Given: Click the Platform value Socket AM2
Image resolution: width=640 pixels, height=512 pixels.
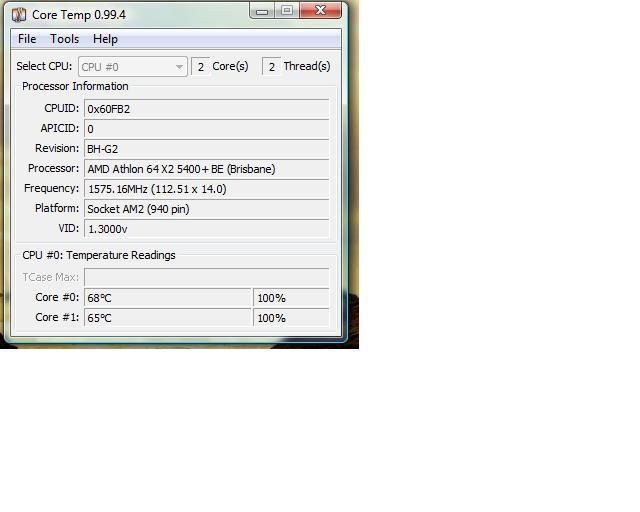Looking at the screenshot, I should click(207, 209).
